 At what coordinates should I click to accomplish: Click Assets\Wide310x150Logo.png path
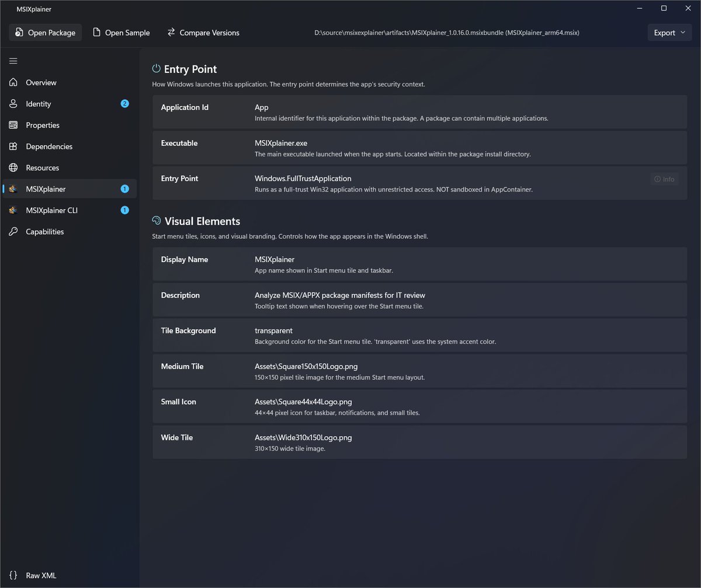pos(303,437)
